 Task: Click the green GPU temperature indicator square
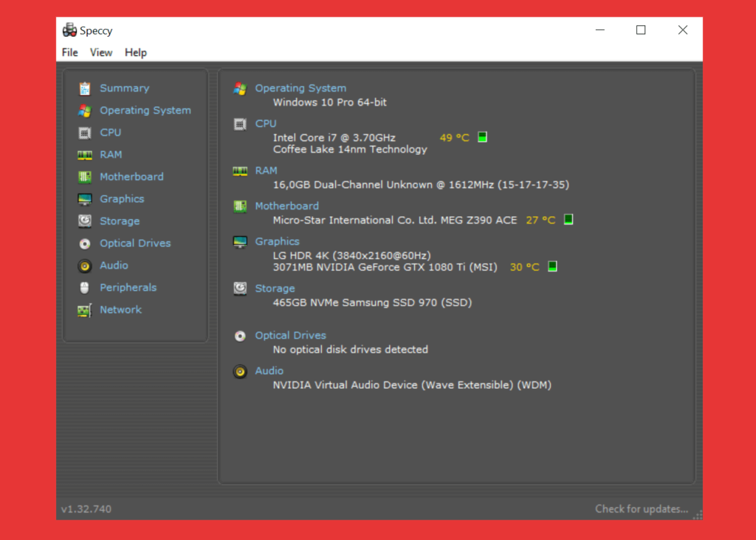[552, 266]
